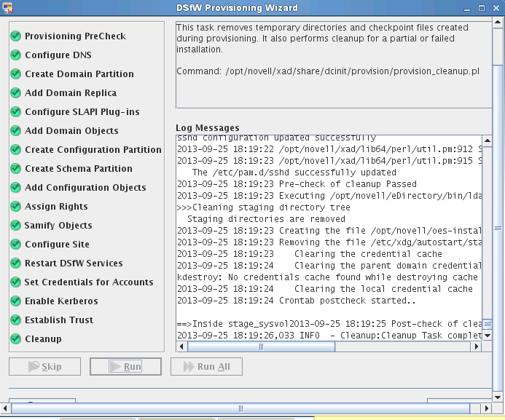This screenshot has width=505, height=420.
Task: Maximize the DSfW Provisioning Wizard window
Action: (482, 8)
